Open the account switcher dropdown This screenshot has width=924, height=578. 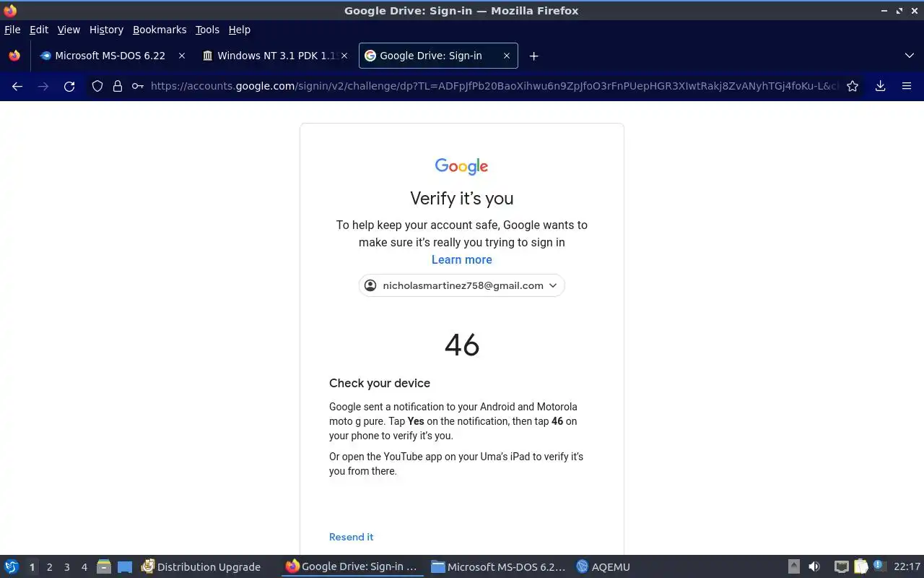[x=461, y=285]
